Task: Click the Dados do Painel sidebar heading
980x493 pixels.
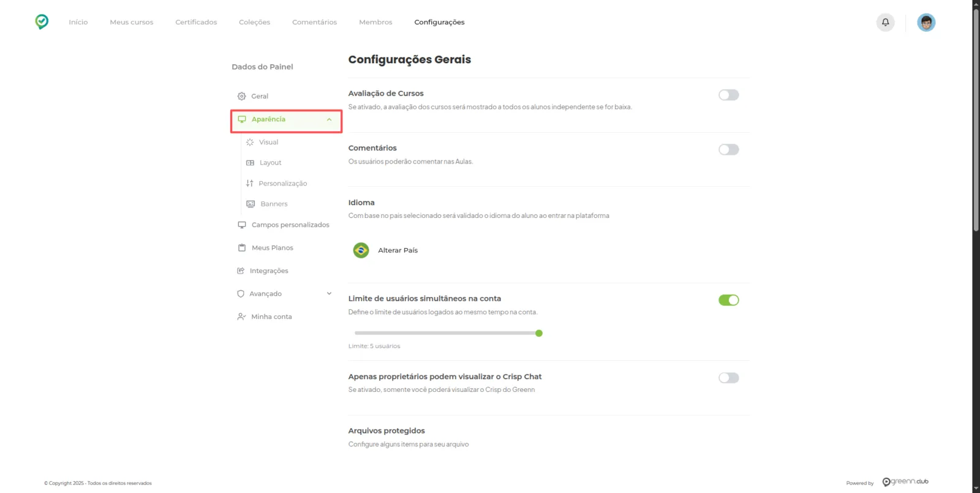Action: [x=262, y=67]
